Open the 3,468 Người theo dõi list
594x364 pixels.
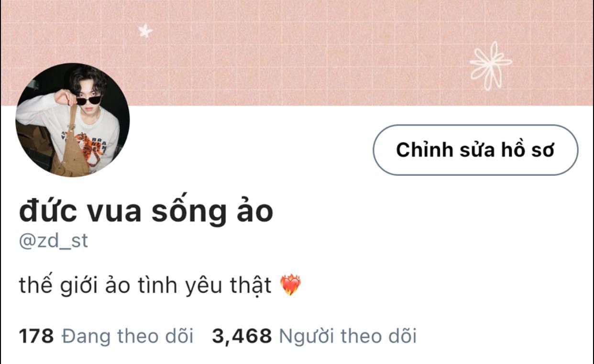pos(314,336)
